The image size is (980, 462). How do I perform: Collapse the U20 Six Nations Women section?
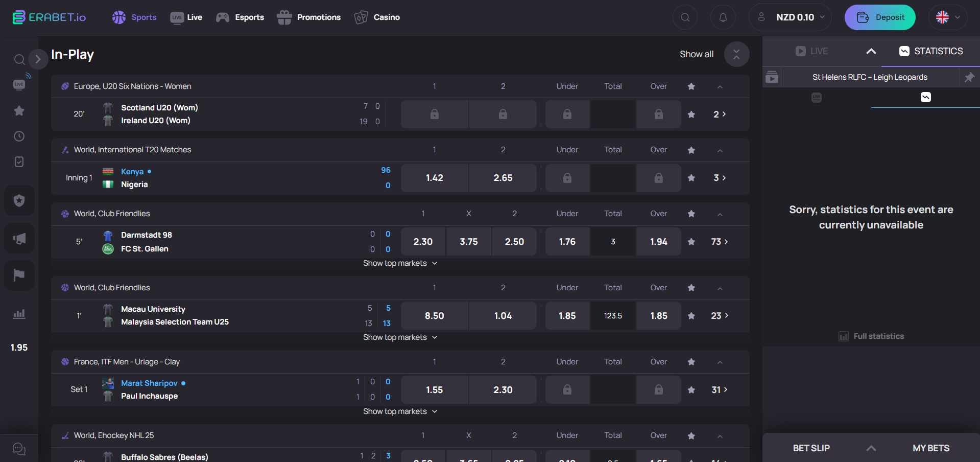pos(720,87)
